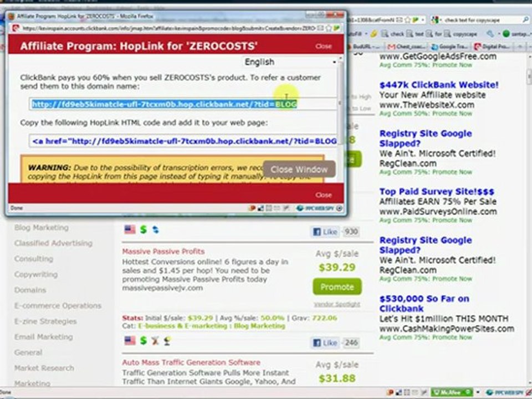Click Promote for Massive Passive Profits
532x399 pixels.
click(x=337, y=287)
